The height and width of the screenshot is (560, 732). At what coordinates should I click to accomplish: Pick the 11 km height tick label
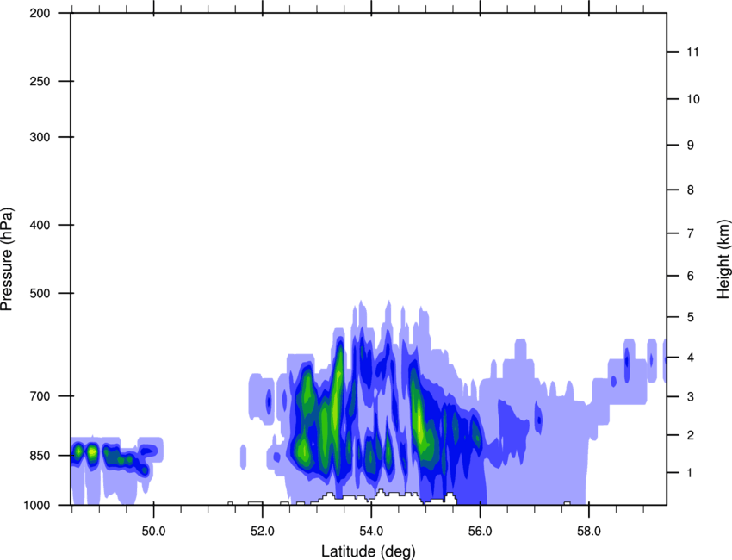pyautogui.click(x=692, y=52)
